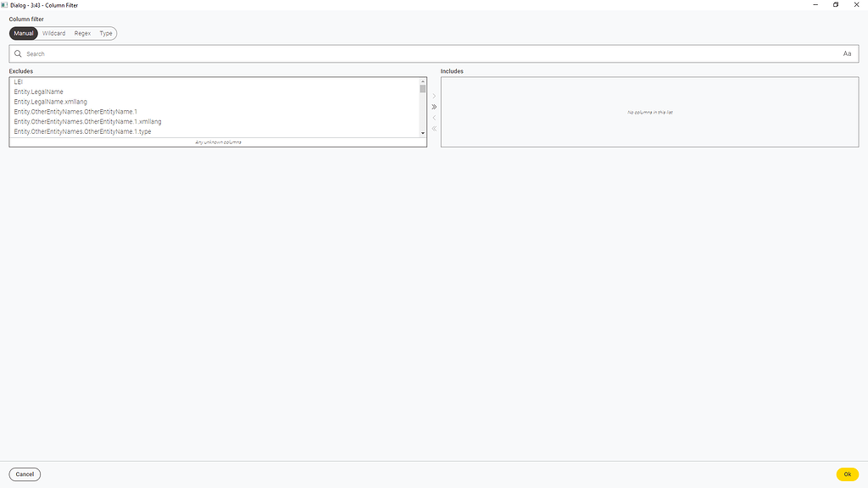Screen dimensions: 868x488
Task: Open the Regex filter tab
Action: click(x=81, y=33)
